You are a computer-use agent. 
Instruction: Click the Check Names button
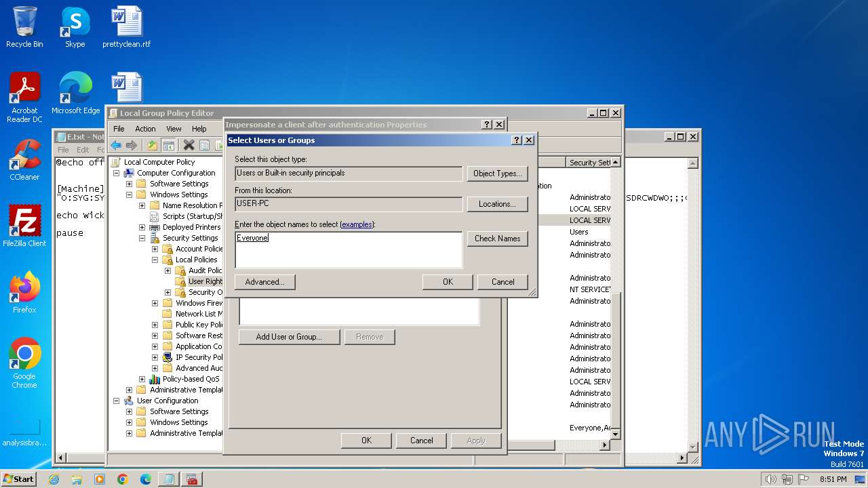[x=497, y=239]
